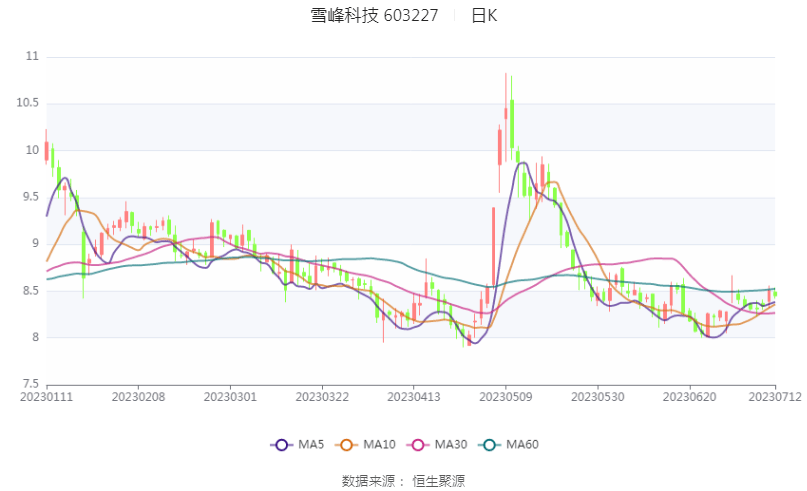Click the 20230620 x-axis date label

point(689,397)
